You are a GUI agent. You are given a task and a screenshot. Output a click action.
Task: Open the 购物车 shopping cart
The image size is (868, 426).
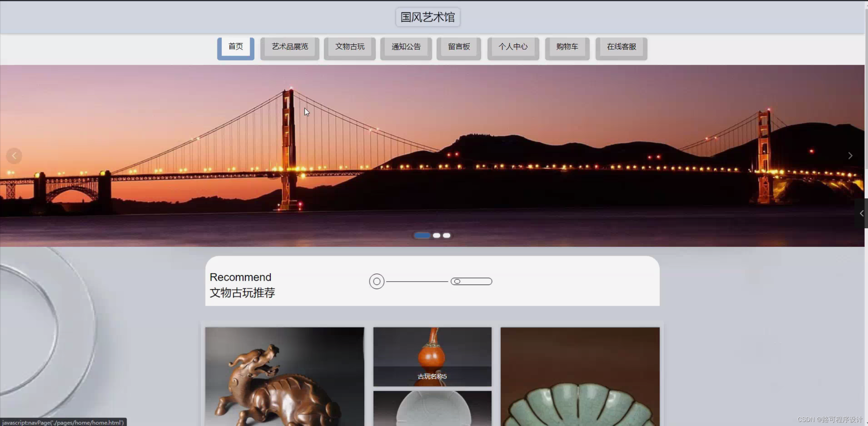pos(567,47)
